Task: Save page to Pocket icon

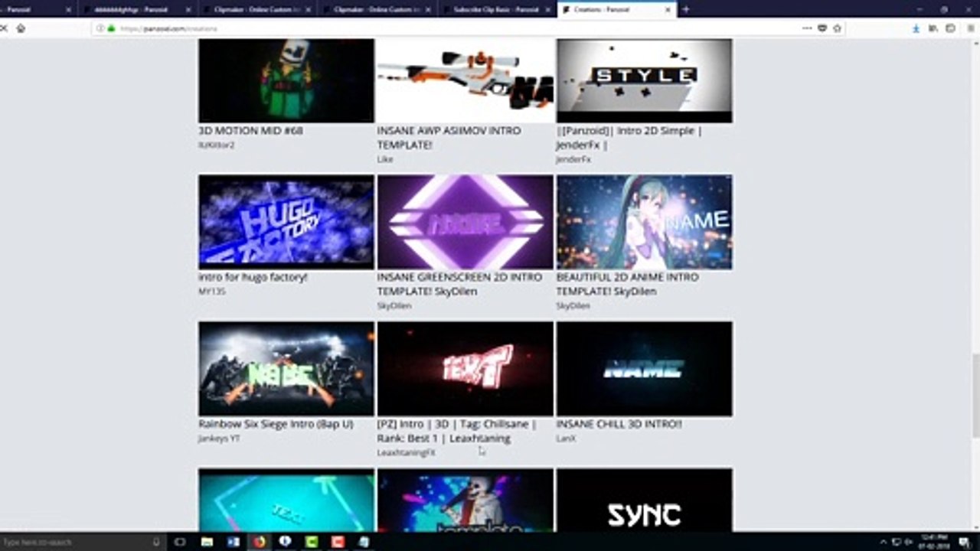Action: pyautogui.click(x=822, y=28)
